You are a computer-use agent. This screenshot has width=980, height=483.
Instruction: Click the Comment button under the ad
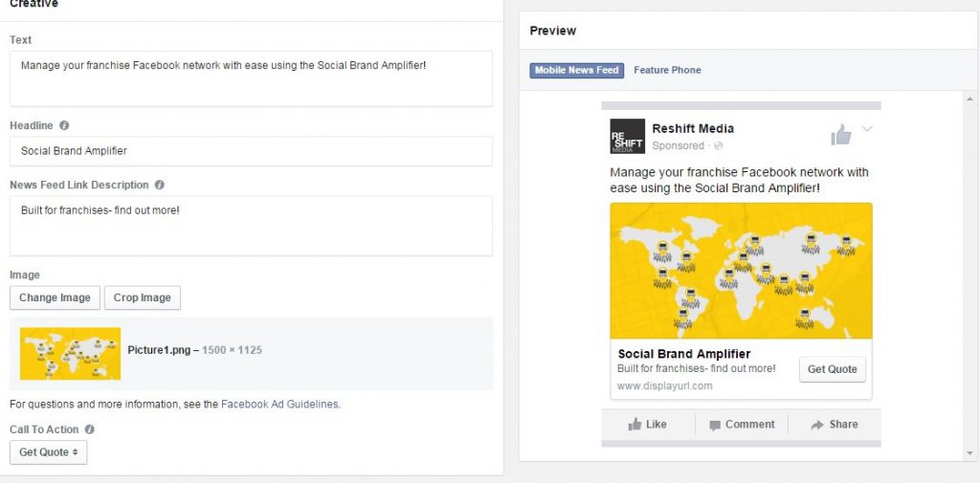pyautogui.click(x=742, y=425)
